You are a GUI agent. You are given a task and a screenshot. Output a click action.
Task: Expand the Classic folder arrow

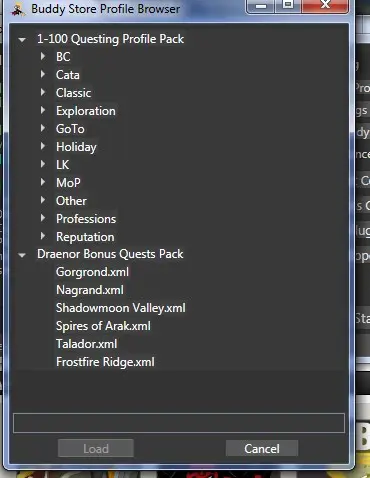tap(43, 92)
